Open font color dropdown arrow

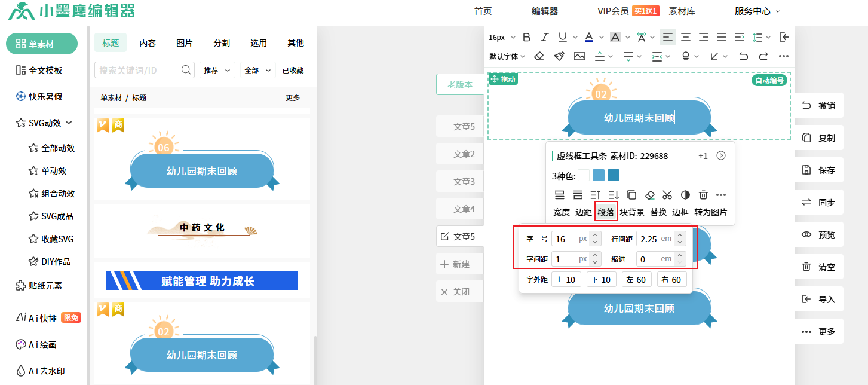click(600, 37)
